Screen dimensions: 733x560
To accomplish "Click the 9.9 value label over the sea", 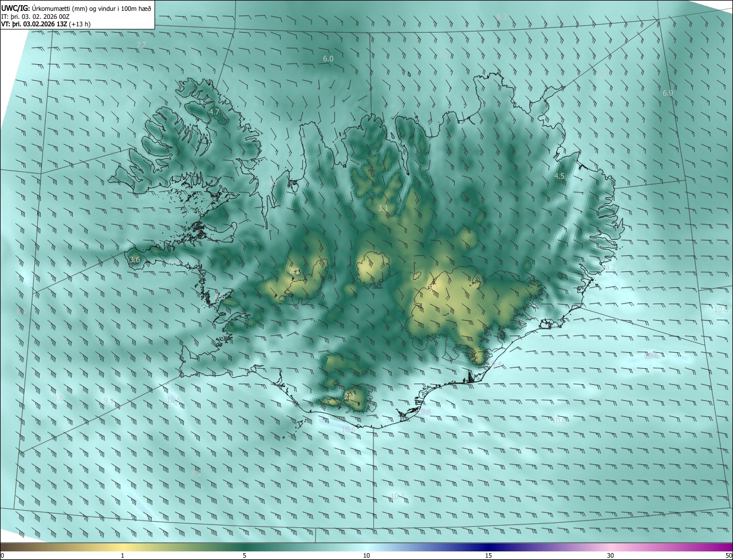I will 109,401.
